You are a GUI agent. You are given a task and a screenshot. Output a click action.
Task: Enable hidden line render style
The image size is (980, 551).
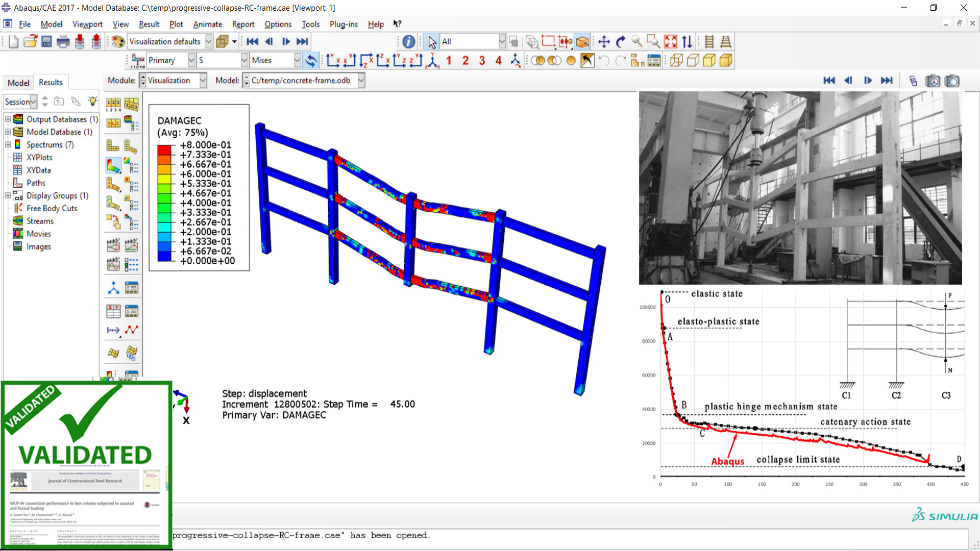pos(693,61)
